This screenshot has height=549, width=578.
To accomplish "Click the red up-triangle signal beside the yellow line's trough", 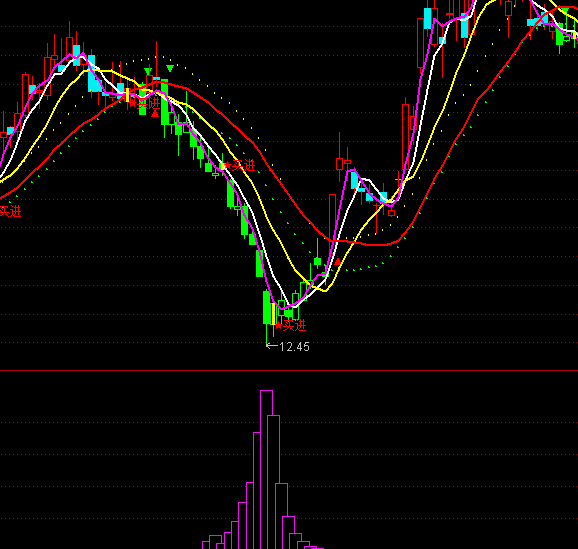I will pos(338,262).
